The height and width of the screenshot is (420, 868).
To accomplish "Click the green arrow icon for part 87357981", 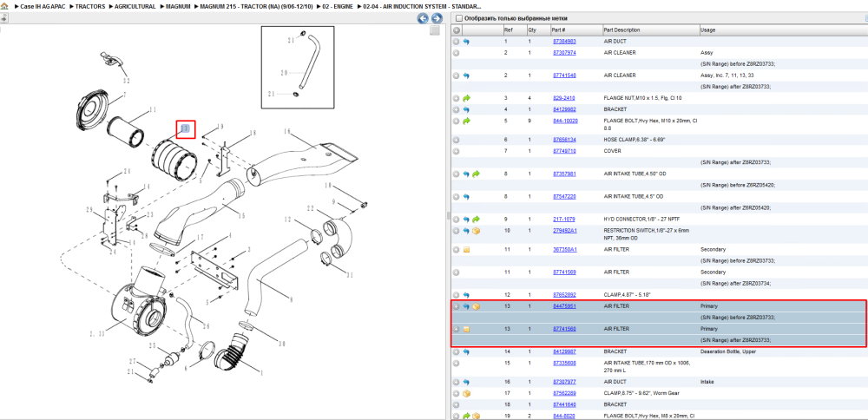I will coord(476,174).
